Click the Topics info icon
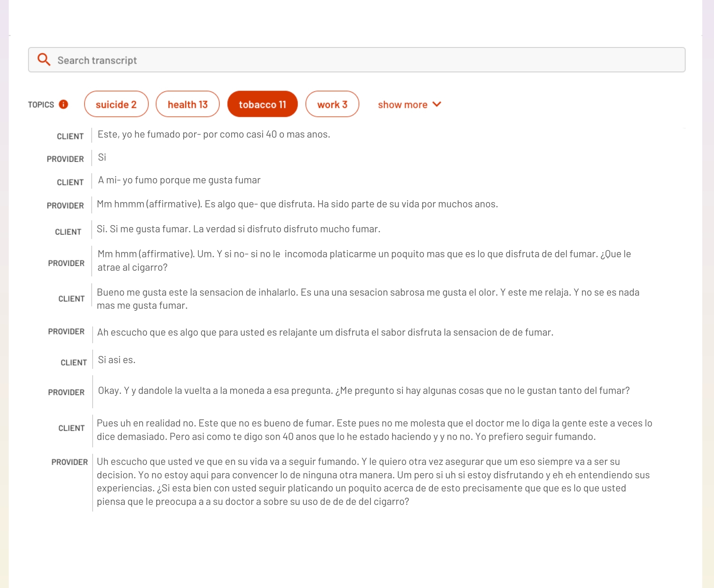The width and height of the screenshot is (714, 588). pos(63,104)
